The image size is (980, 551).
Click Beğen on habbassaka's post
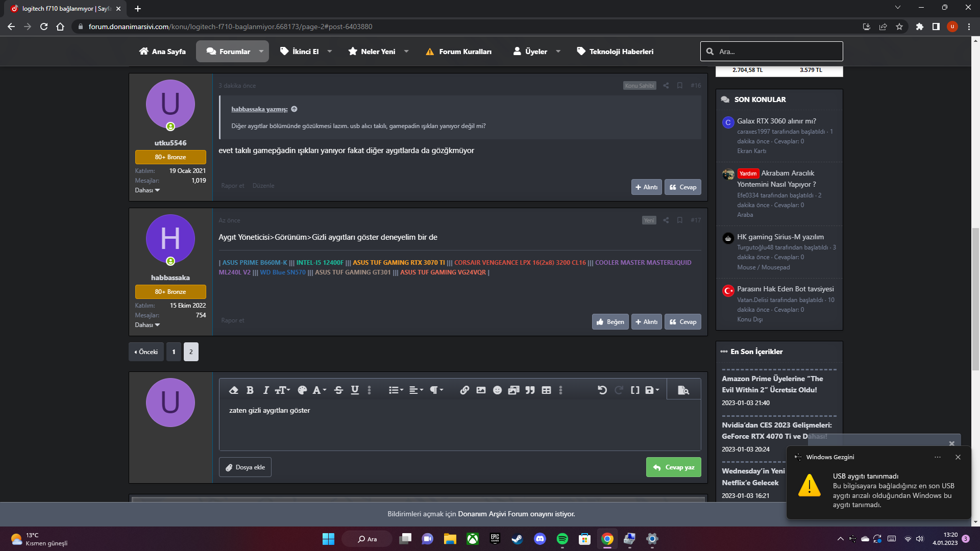[x=610, y=322]
